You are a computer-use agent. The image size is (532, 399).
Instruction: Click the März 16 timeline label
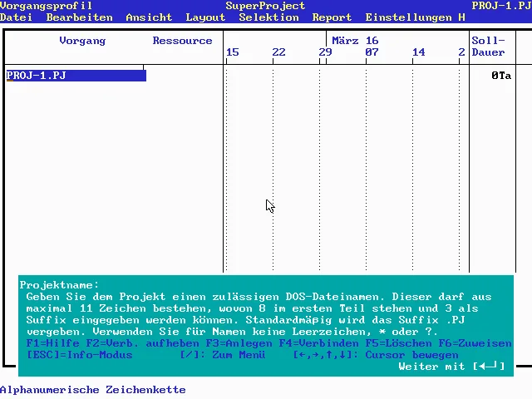click(x=355, y=41)
